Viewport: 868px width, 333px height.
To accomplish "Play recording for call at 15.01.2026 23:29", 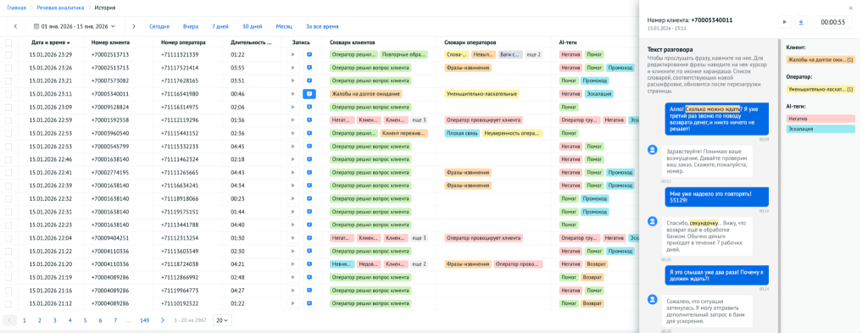I will click(292, 55).
